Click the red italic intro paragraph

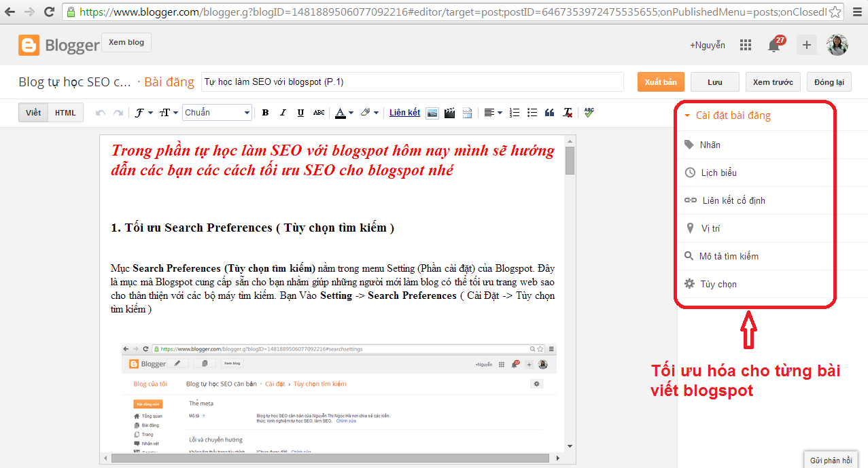pyautogui.click(x=332, y=160)
